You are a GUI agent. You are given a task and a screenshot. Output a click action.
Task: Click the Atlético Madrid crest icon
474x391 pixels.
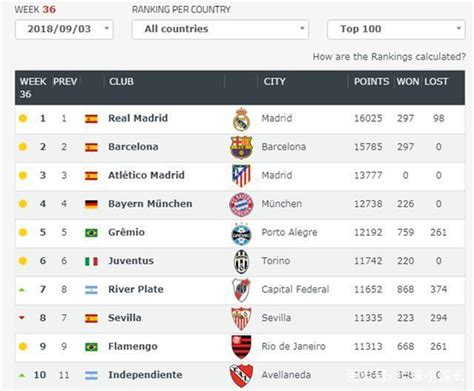241,176
